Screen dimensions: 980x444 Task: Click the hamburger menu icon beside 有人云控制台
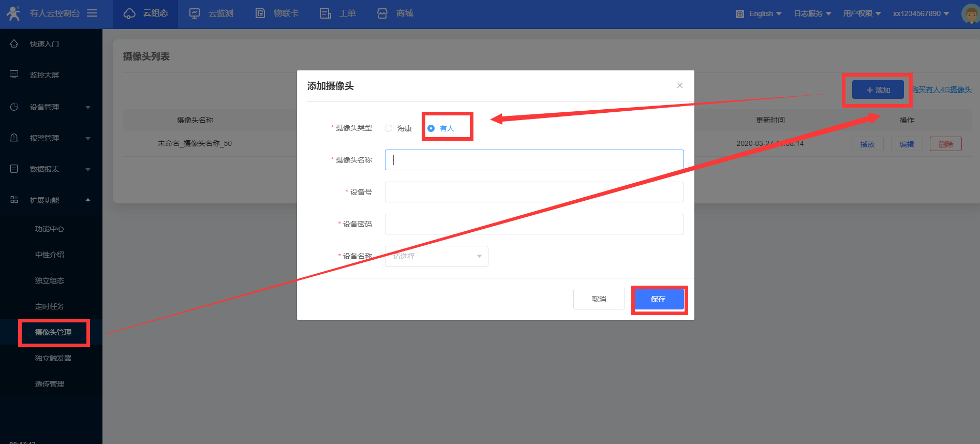[x=92, y=13]
